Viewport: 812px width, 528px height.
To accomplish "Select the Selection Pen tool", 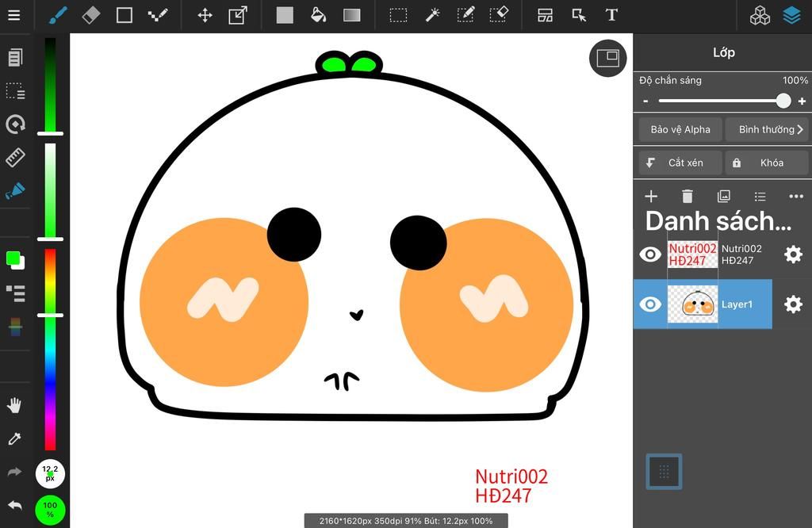I will tap(465, 15).
